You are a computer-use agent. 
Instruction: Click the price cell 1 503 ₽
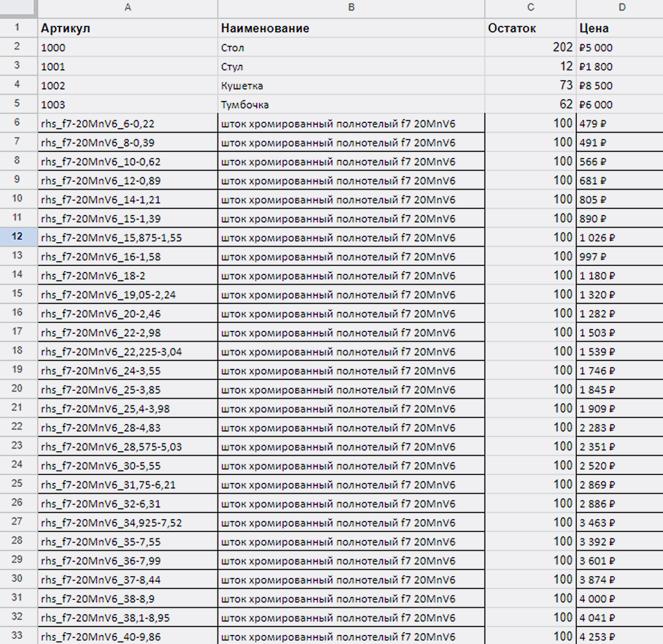620,332
